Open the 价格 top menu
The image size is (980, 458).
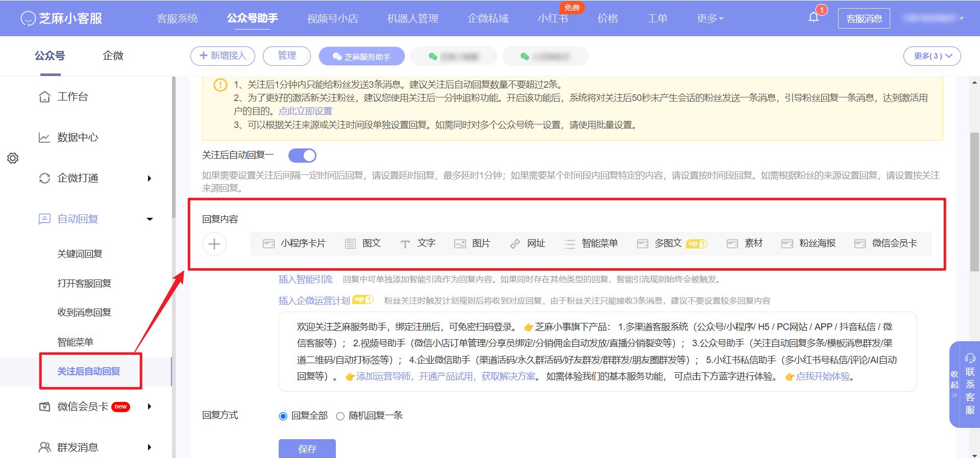[607, 18]
